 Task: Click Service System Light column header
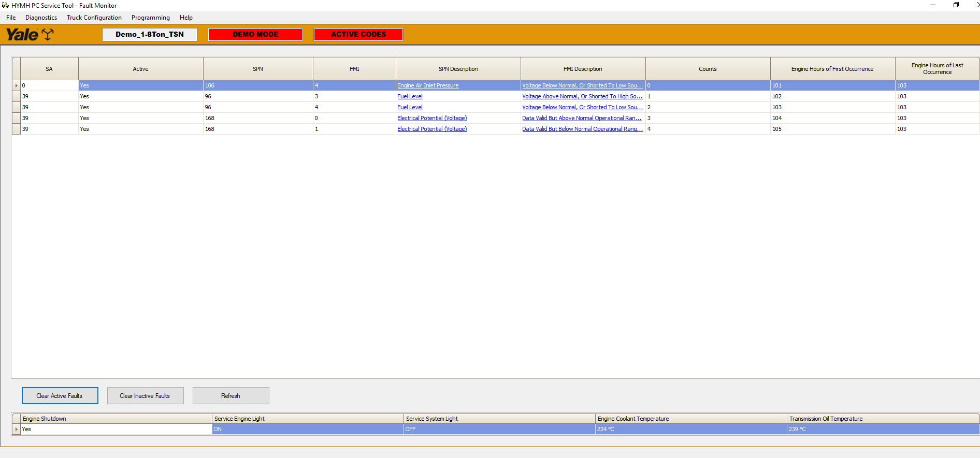[499, 419]
